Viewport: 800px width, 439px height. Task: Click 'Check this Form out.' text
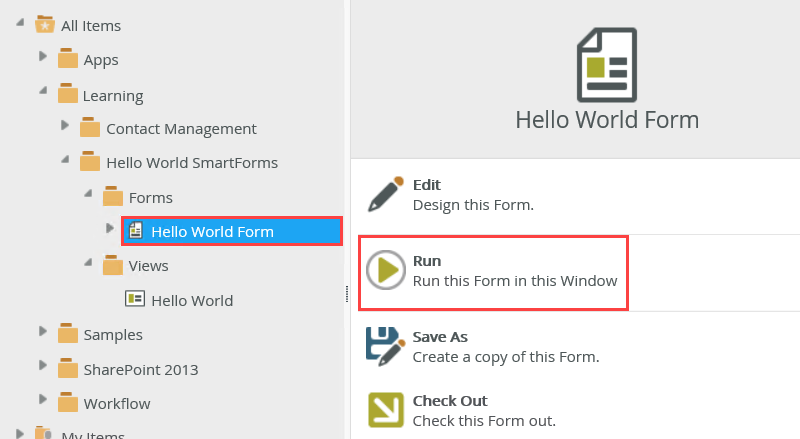(484, 421)
